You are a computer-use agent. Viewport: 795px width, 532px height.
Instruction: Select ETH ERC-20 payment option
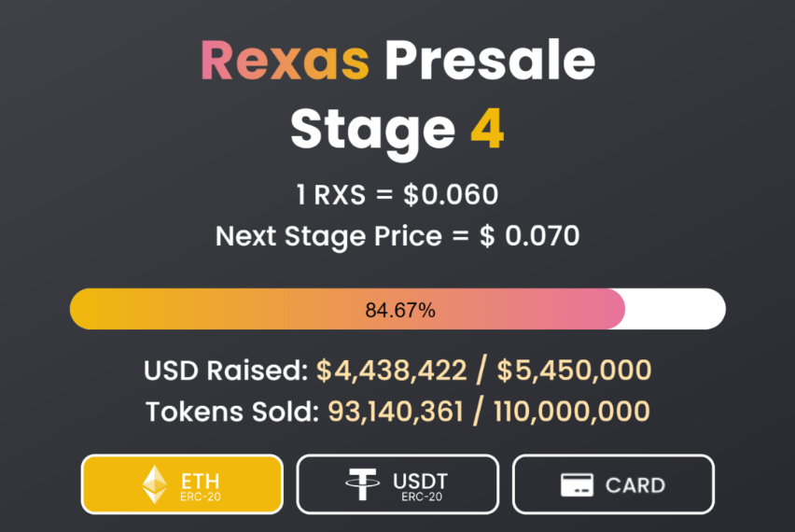click(182, 484)
